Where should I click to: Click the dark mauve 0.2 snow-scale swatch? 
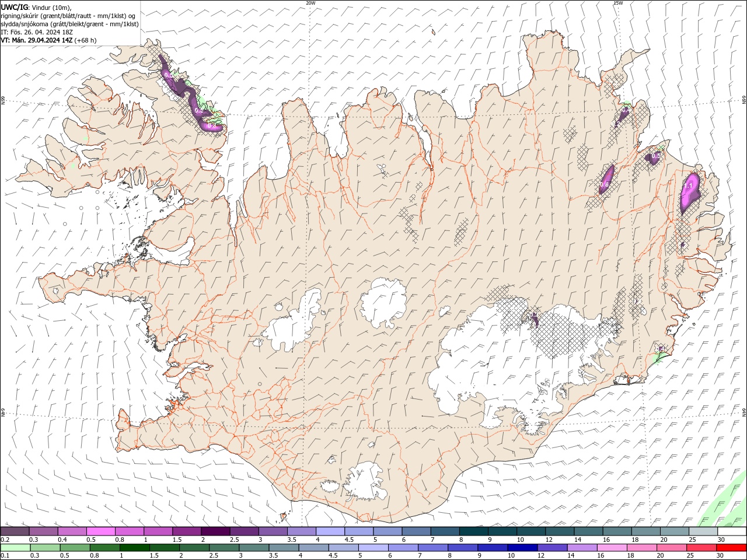click(x=15, y=531)
